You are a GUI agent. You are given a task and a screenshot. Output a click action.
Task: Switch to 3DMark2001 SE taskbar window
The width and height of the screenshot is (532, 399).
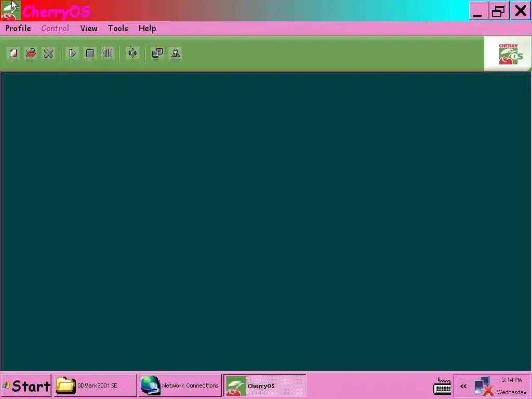(x=96, y=386)
